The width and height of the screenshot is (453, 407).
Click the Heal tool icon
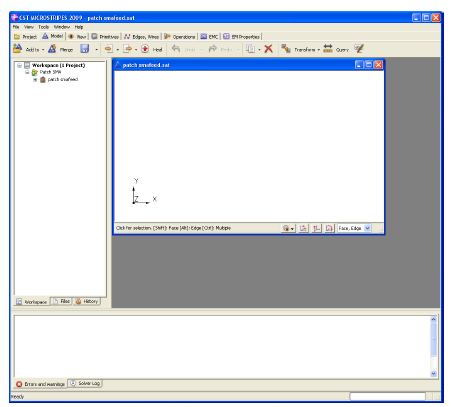pos(145,49)
